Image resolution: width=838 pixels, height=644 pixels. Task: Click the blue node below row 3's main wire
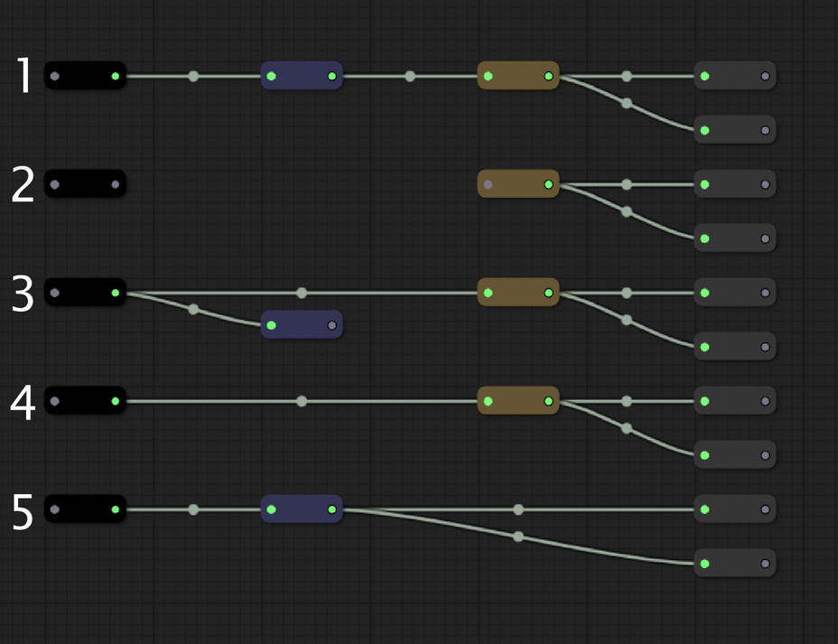coord(301,324)
